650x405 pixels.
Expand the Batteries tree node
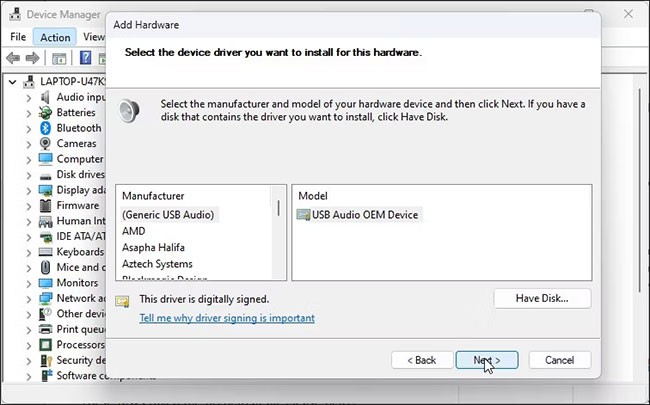pyautogui.click(x=28, y=113)
